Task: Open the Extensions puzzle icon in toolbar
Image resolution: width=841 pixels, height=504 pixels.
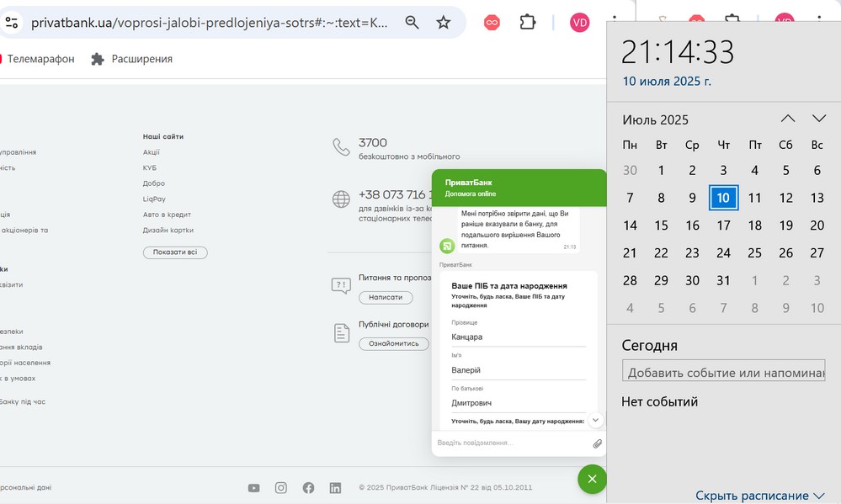Action: coord(528,22)
